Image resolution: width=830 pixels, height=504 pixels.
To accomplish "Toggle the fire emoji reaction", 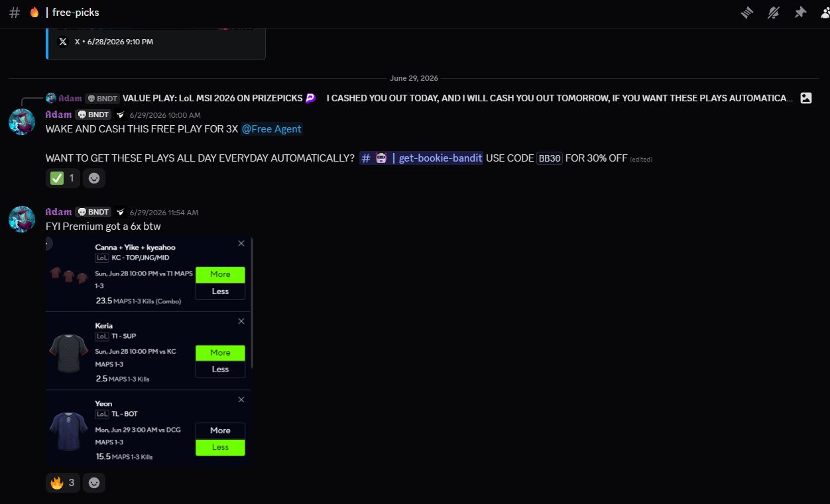I will pyautogui.click(x=63, y=483).
